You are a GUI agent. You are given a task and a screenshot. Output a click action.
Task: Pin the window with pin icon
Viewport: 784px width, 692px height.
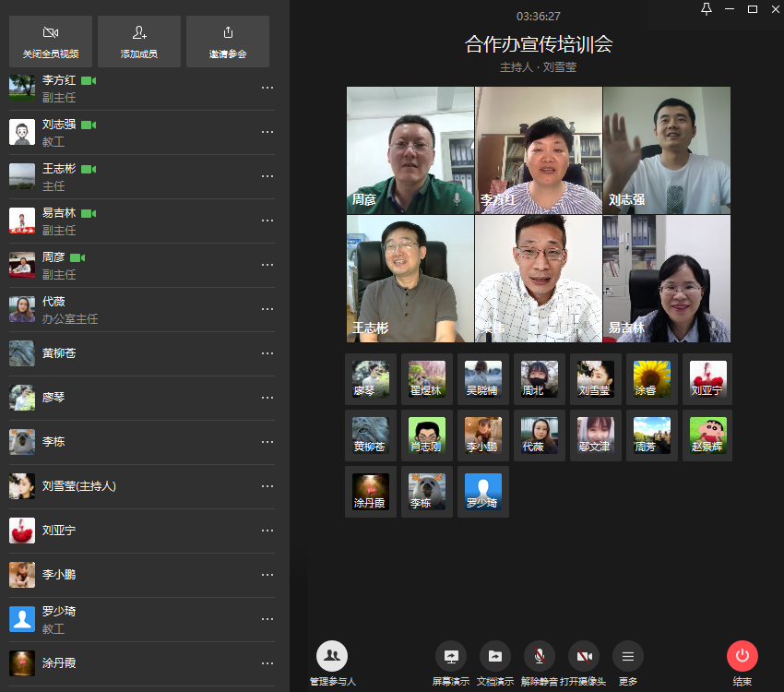[x=707, y=9]
